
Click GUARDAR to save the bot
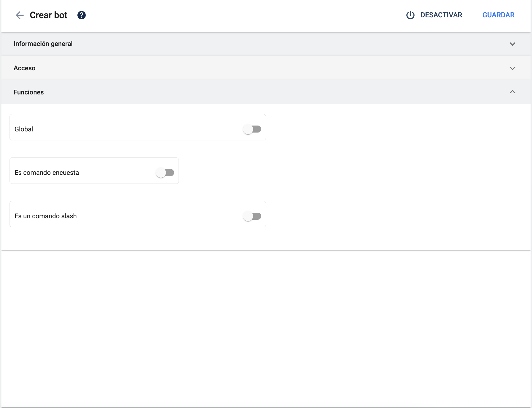pos(498,15)
